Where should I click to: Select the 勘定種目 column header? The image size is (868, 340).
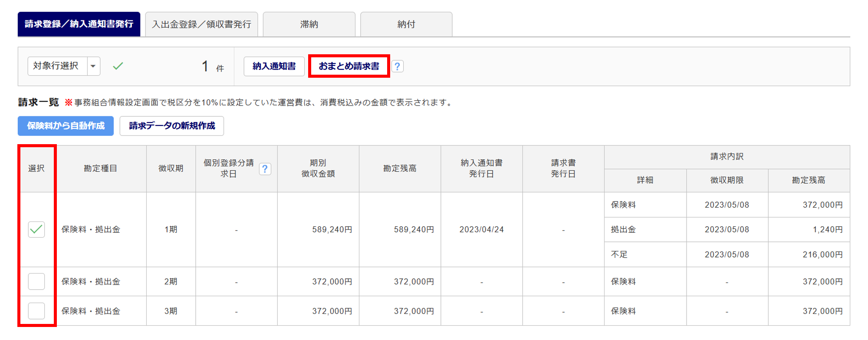[101, 168]
